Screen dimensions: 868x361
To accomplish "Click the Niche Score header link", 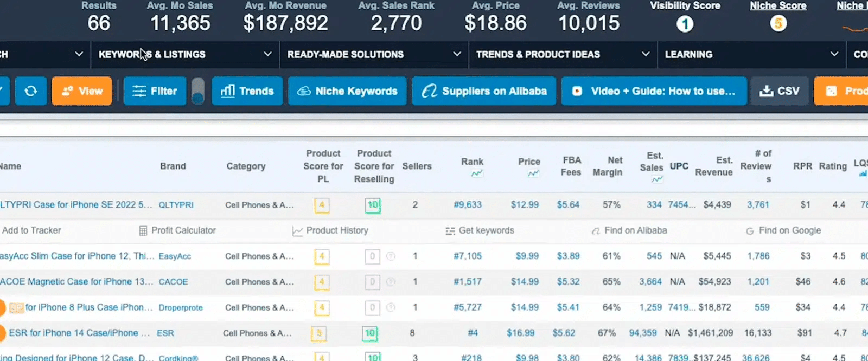I will click(778, 6).
